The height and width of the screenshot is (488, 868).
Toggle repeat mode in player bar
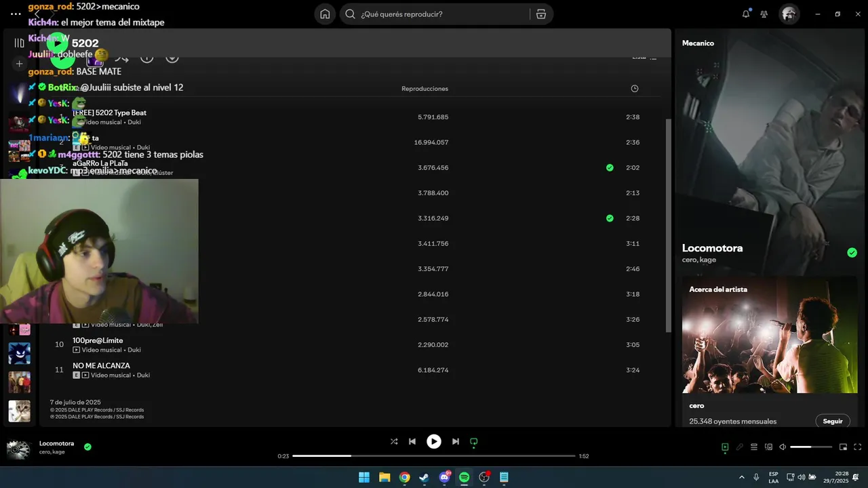point(474,441)
